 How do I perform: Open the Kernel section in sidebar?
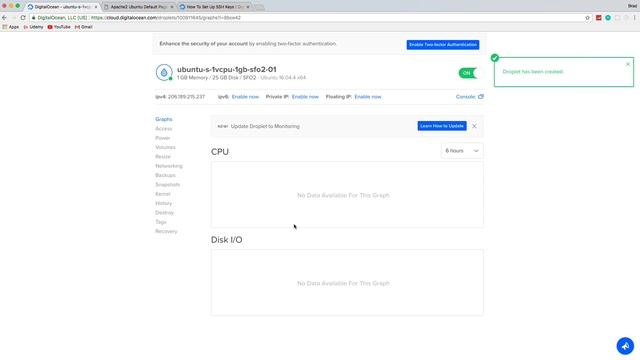(163, 194)
